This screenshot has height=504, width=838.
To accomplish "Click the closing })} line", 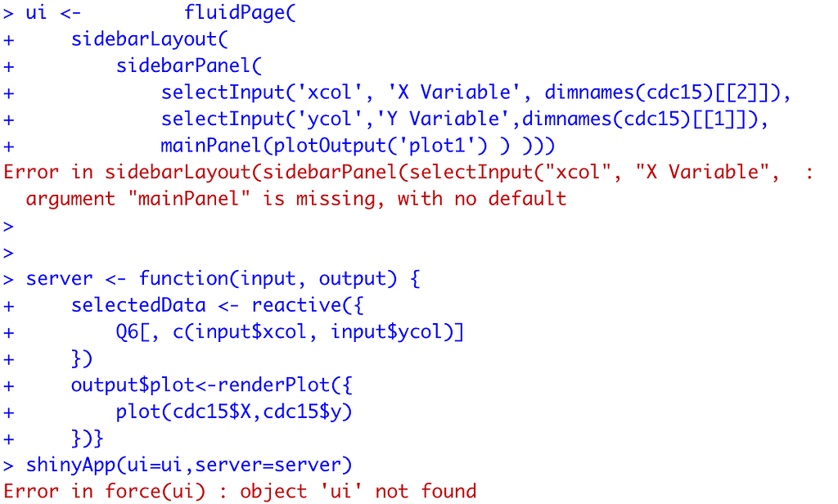I will tap(87, 439).
